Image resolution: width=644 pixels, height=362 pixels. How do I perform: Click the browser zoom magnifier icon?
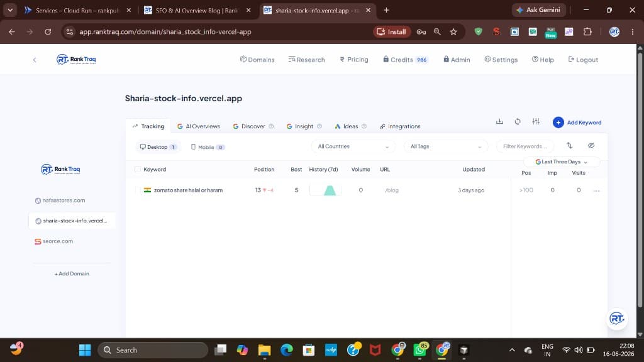[437, 31]
